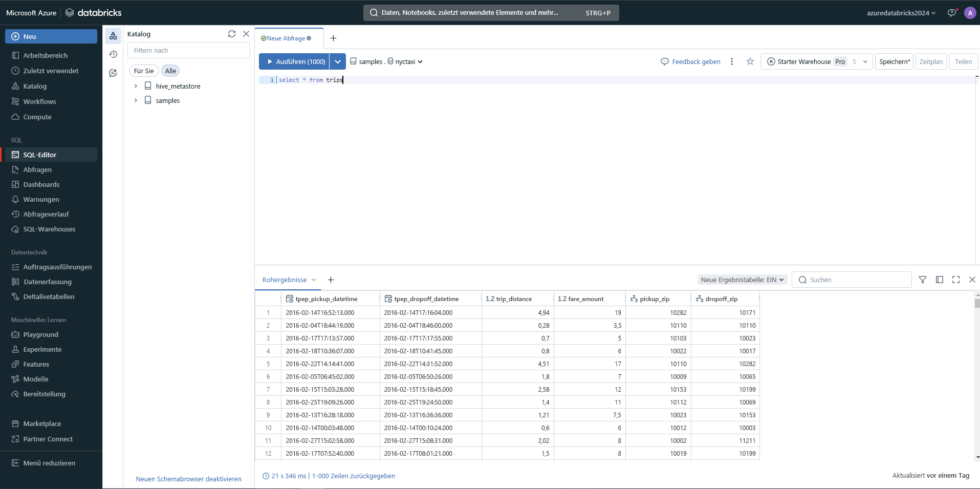The width and height of the screenshot is (980, 489).
Task: Click the results Suchen search field
Action: coord(852,280)
